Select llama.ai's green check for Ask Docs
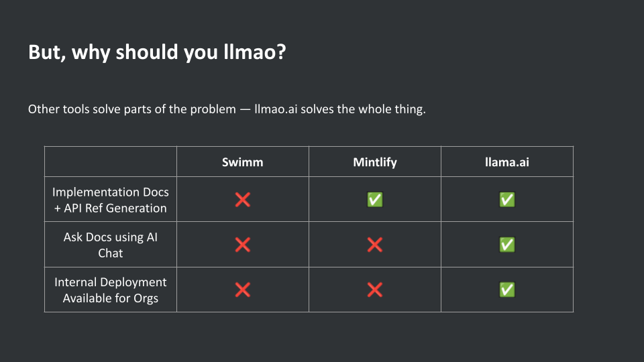This screenshot has width=644, height=362. click(507, 245)
